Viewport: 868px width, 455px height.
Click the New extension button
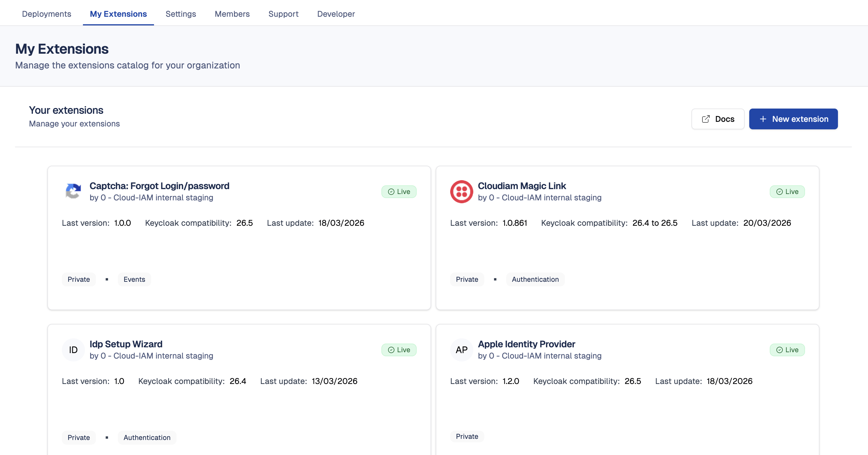pos(793,119)
